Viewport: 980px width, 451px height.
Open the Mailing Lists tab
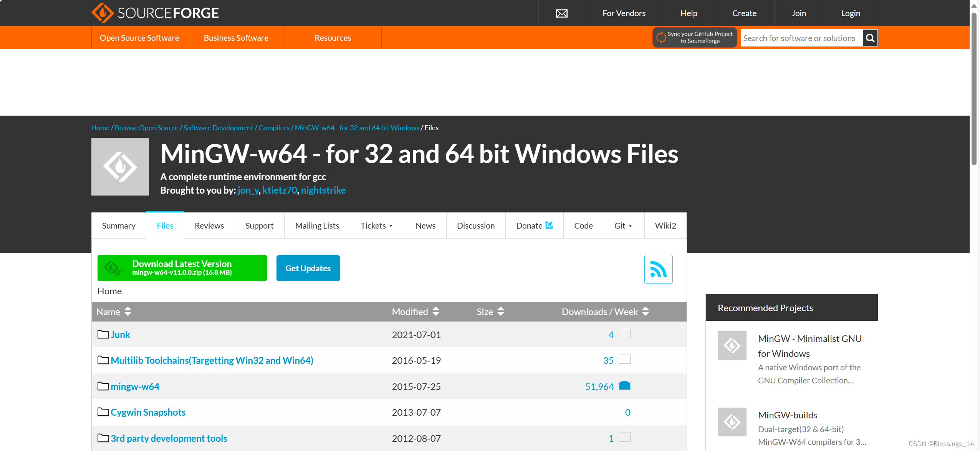coord(317,225)
